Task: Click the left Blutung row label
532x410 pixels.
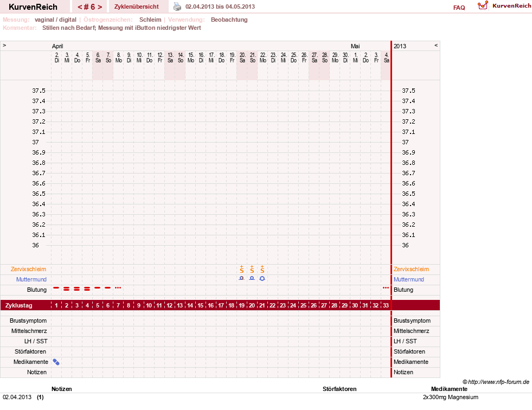Action: 37,290
